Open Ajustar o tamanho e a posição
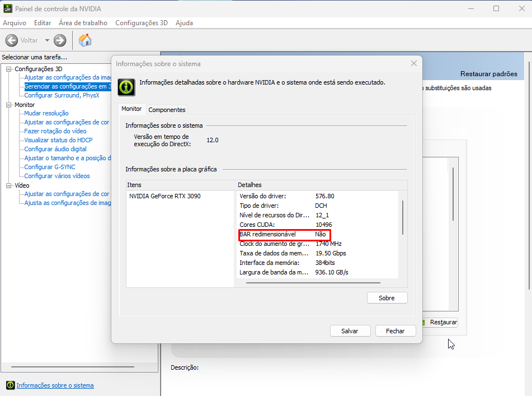532x396 pixels. (68, 158)
